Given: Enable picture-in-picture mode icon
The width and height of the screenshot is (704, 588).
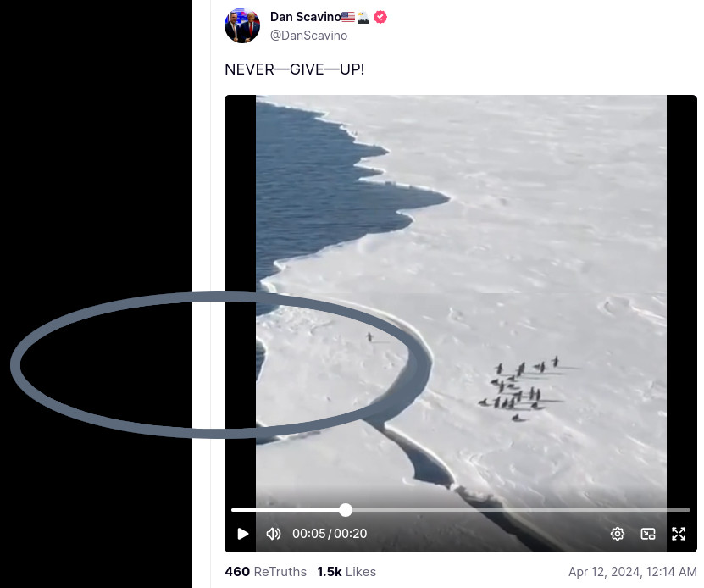Looking at the screenshot, I should [648, 534].
